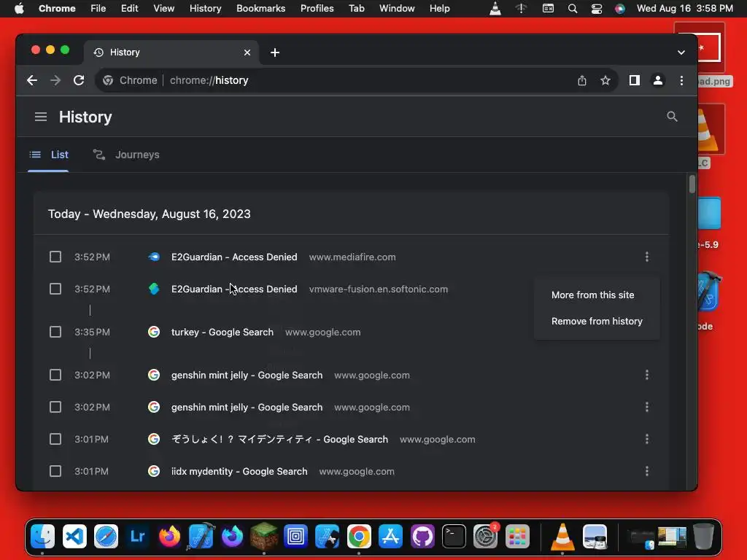Viewport: 747px width, 560px height.
Task: Check the second genshin mint jelly entry
Action: tap(55, 407)
